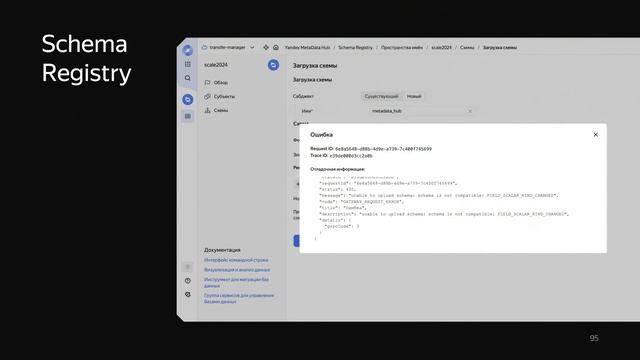Open the Интерфейс командной строки documentation link
This screenshot has width=640, height=360.
click(x=236, y=260)
